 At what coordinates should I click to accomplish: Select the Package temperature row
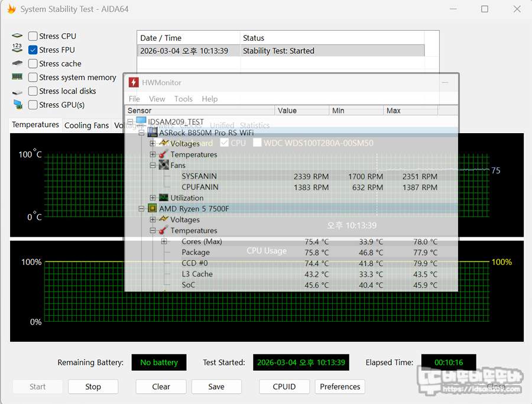pos(291,252)
